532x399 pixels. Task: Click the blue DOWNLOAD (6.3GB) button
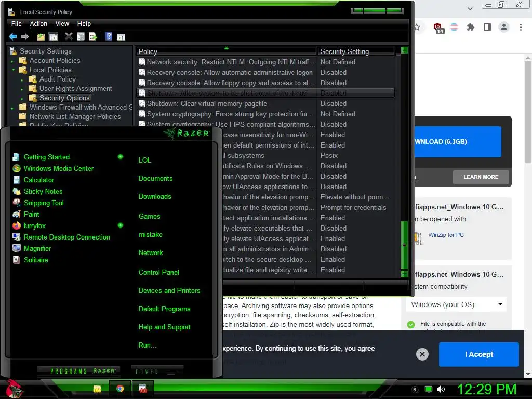(457, 141)
